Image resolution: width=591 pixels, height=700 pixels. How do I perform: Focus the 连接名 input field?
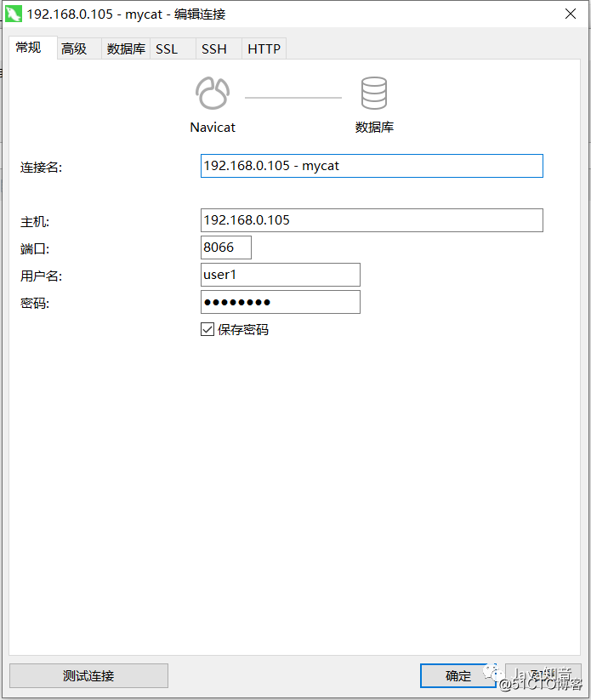click(372, 166)
